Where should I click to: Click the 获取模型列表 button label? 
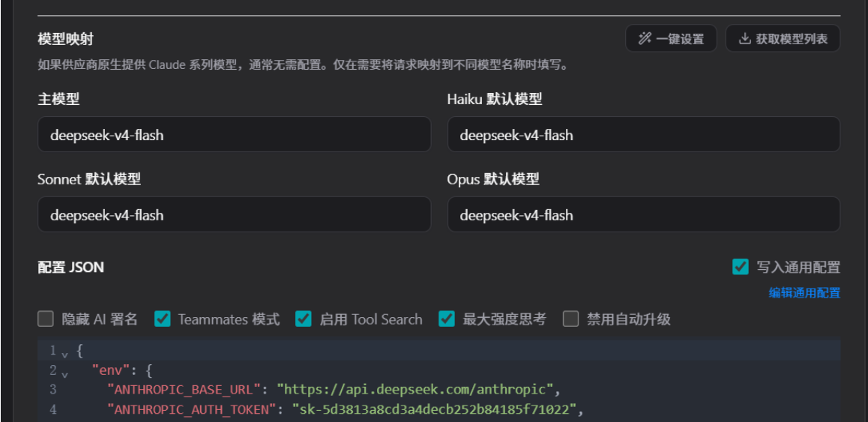tap(792, 39)
